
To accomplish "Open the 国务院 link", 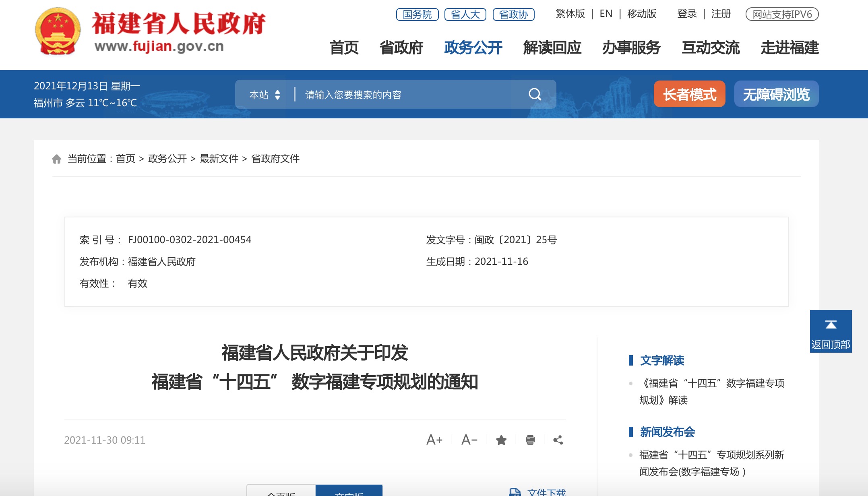I will [417, 14].
